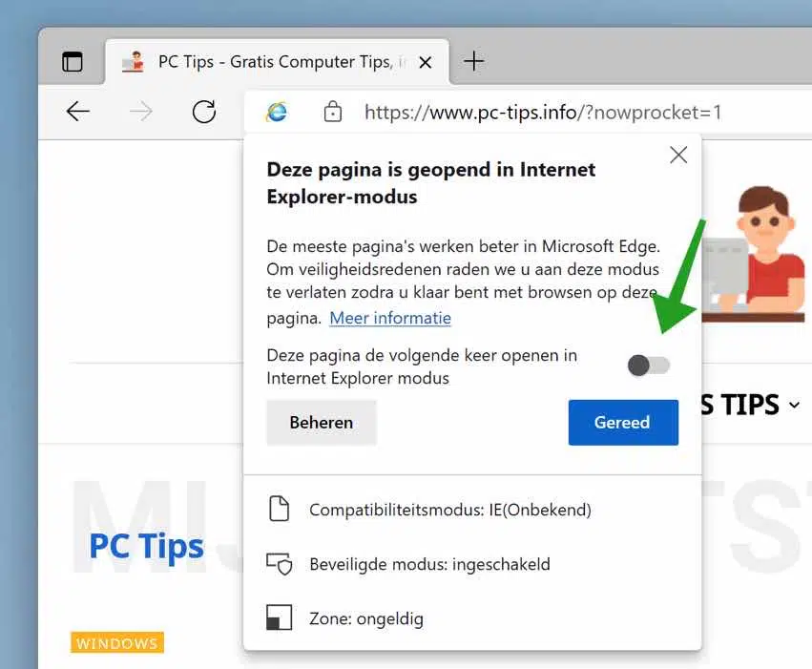Open the Meer informatie link
Screen dimensions: 812x669
[x=390, y=318]
